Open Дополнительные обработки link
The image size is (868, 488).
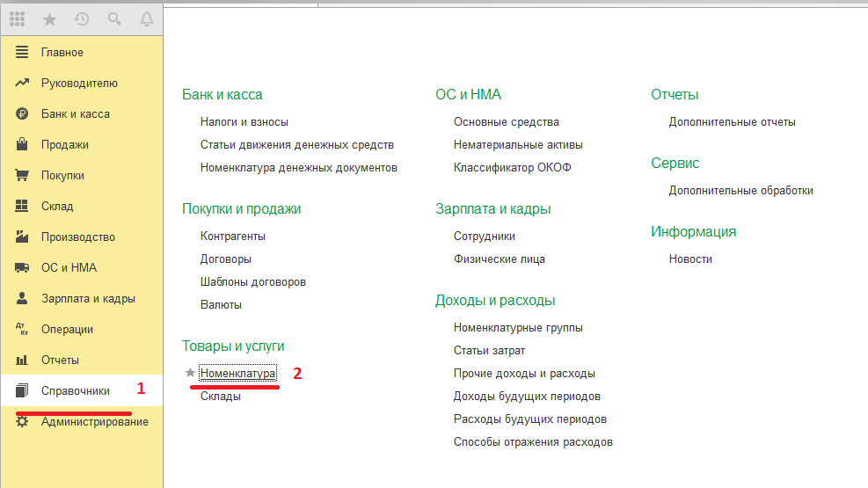[741, 190]
